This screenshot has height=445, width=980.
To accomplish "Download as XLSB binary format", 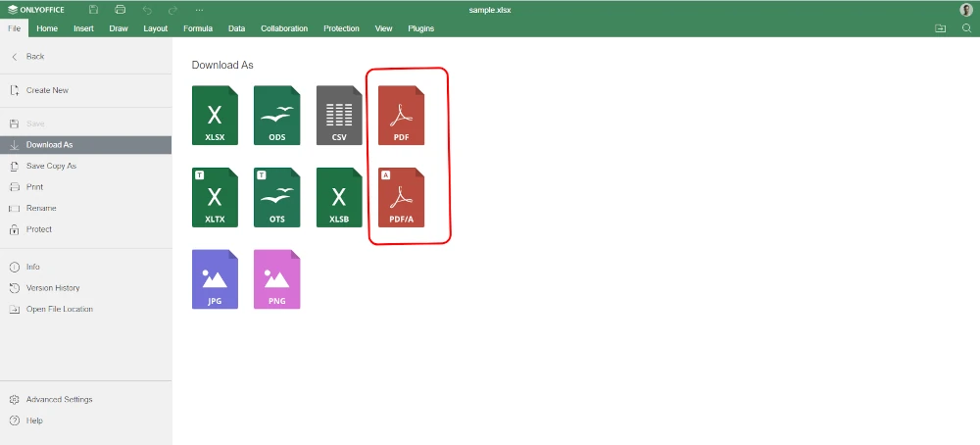I will click(x=339, y=197).
